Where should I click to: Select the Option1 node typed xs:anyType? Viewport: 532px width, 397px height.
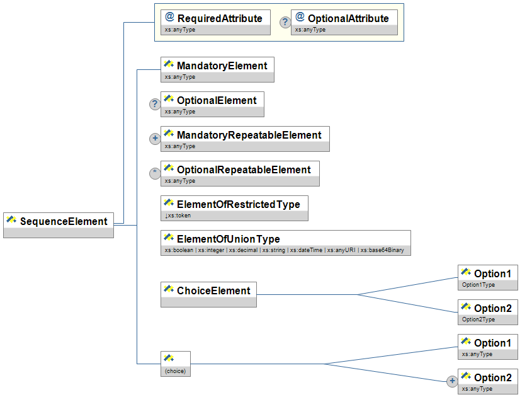[492, 343]
